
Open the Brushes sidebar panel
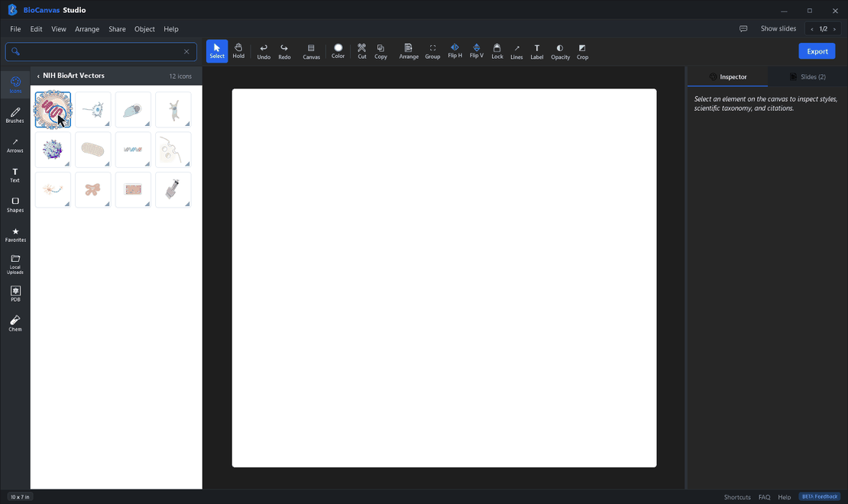(15, 115)
